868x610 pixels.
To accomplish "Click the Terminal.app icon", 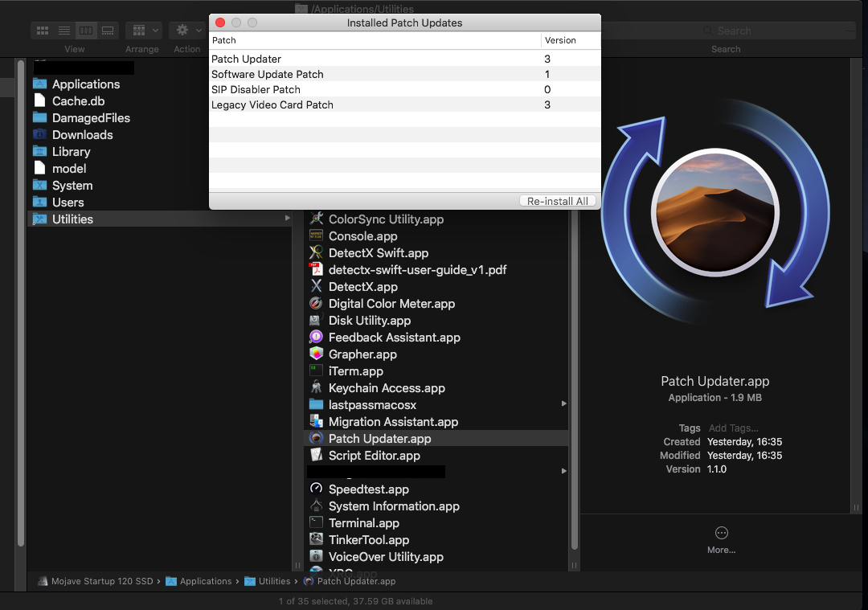I will [316, 522].
